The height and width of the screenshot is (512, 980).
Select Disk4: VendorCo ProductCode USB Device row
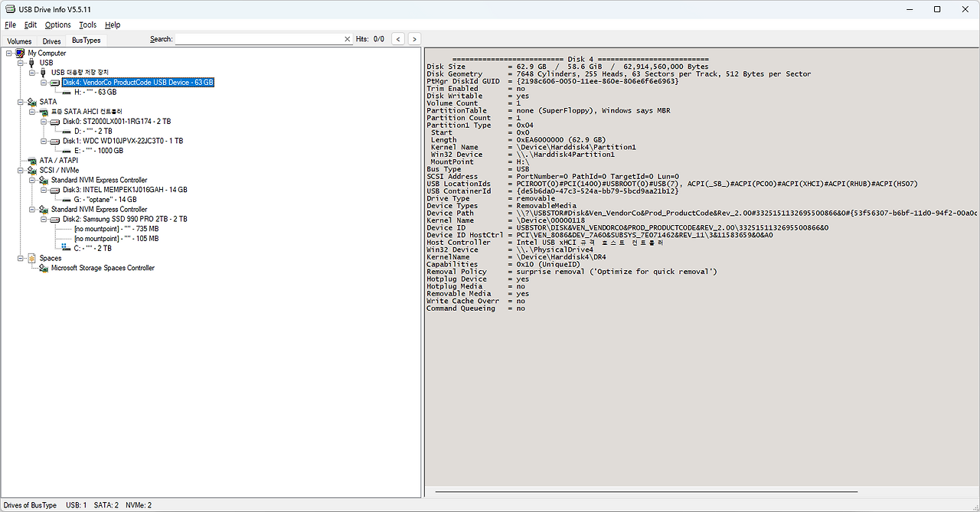(x=138, y=82)
